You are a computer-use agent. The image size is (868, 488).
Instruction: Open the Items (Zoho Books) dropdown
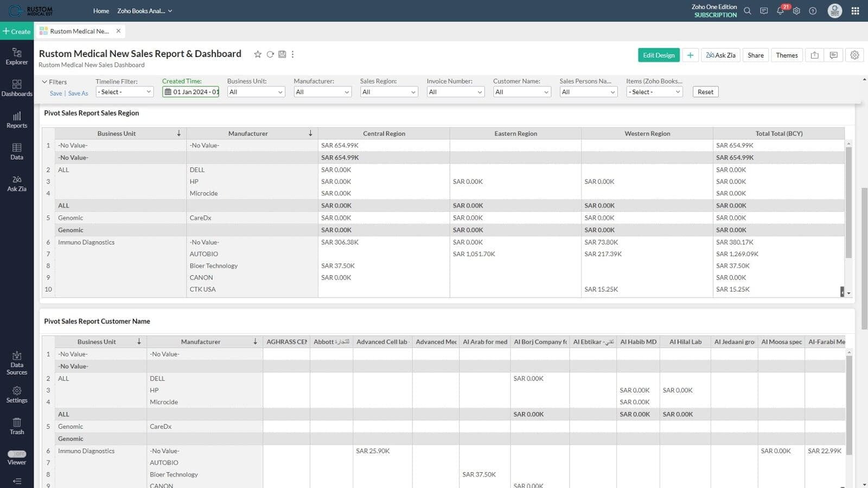pyautogui.click(x=655, y=92)
